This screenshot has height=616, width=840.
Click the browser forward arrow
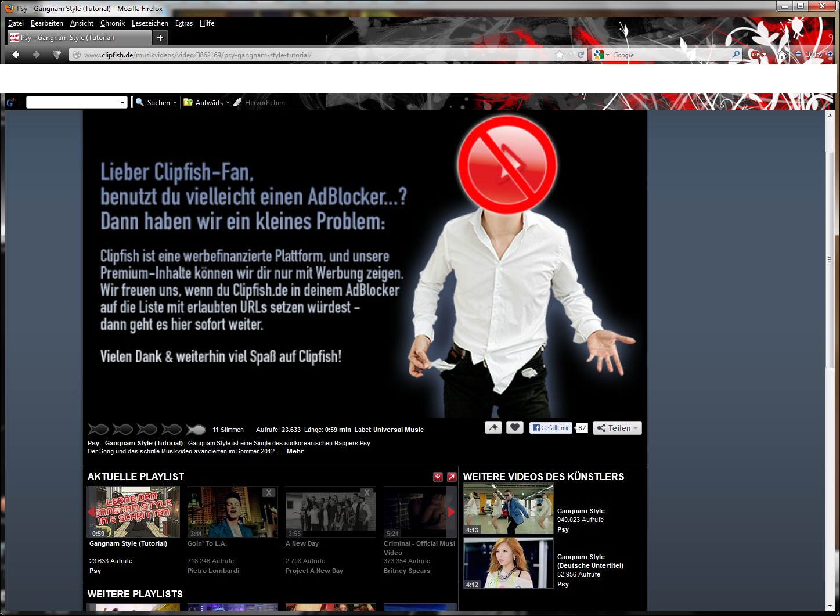pyautogui.click(x=37, y=55)
